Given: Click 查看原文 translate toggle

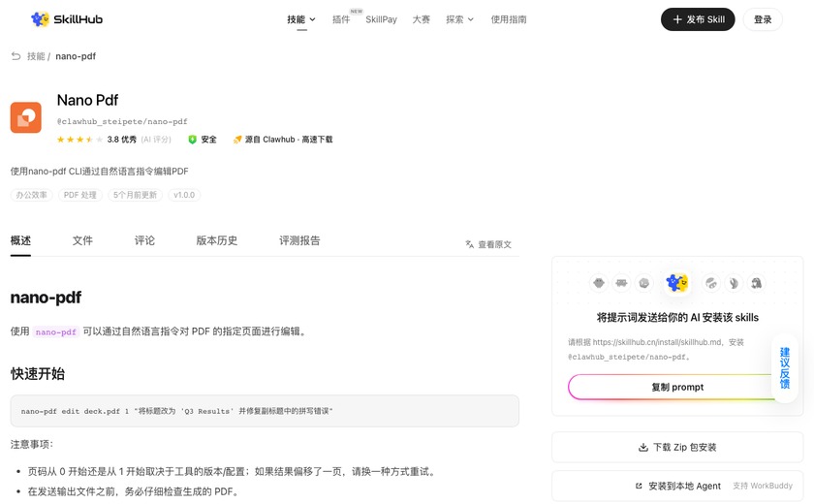Looking at the screenshot, I should [488, 244].
